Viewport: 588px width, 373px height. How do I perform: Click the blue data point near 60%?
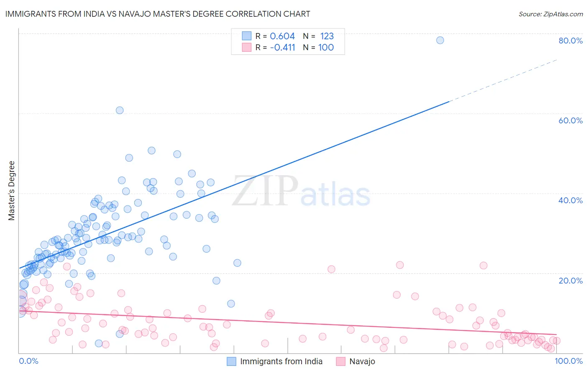[x=120, y=110]
